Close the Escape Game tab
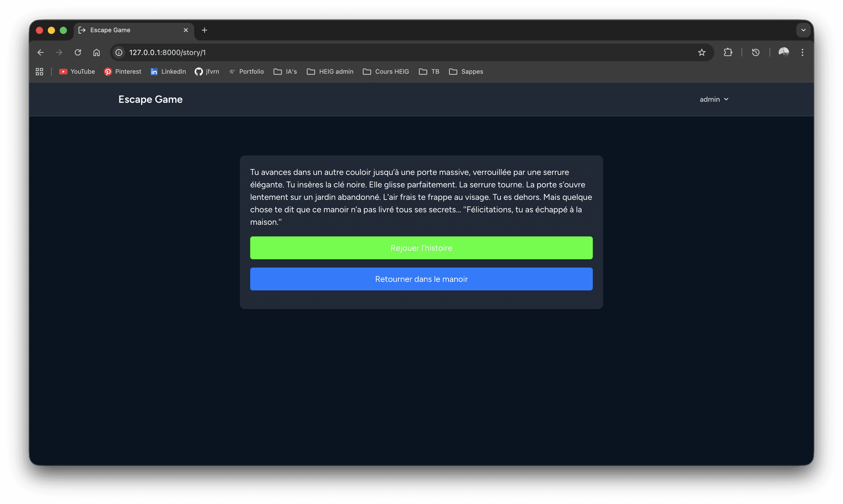Screen dimensions: 843x504 (186, 30)
